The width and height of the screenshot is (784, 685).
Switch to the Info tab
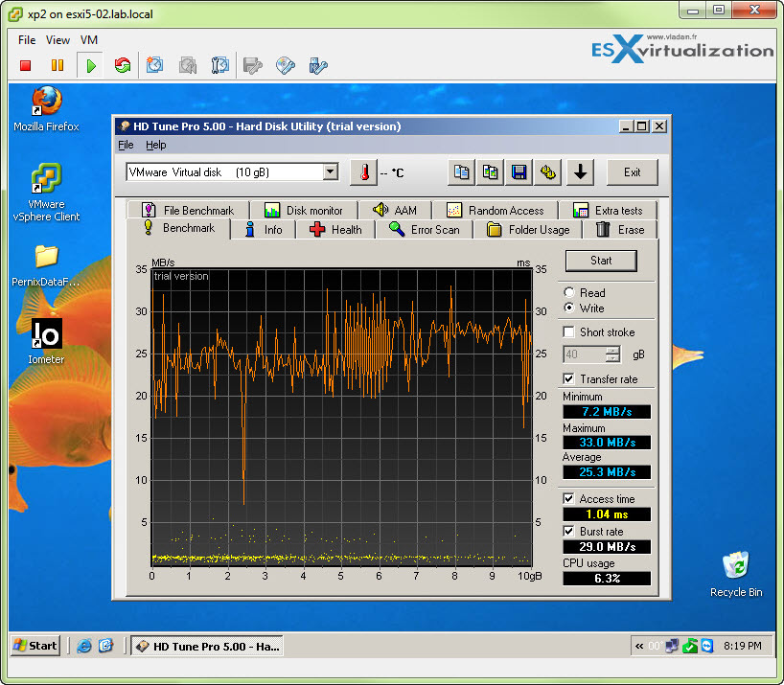pos(264,230)
